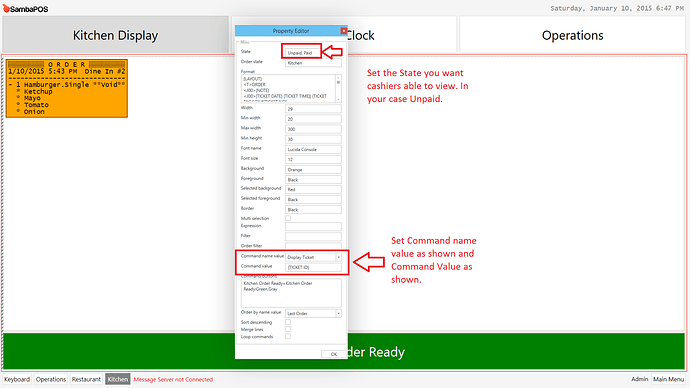
Task: Click the SambaPOS logo icon
Action: tap(6, 8)
